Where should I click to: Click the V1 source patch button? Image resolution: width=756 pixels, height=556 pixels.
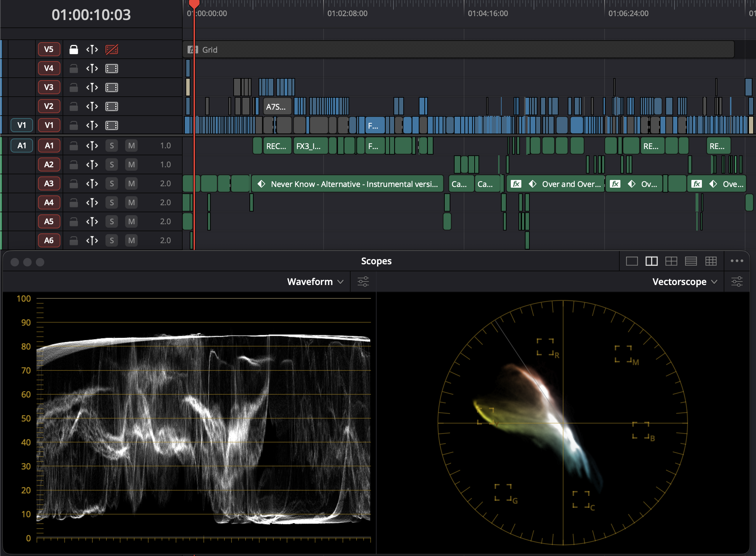coord(22,125)
